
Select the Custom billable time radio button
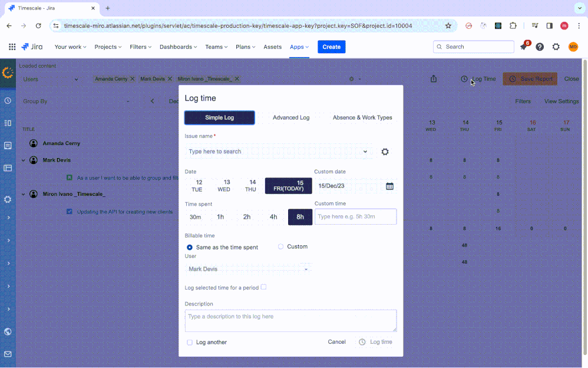(x=280, y=247)
